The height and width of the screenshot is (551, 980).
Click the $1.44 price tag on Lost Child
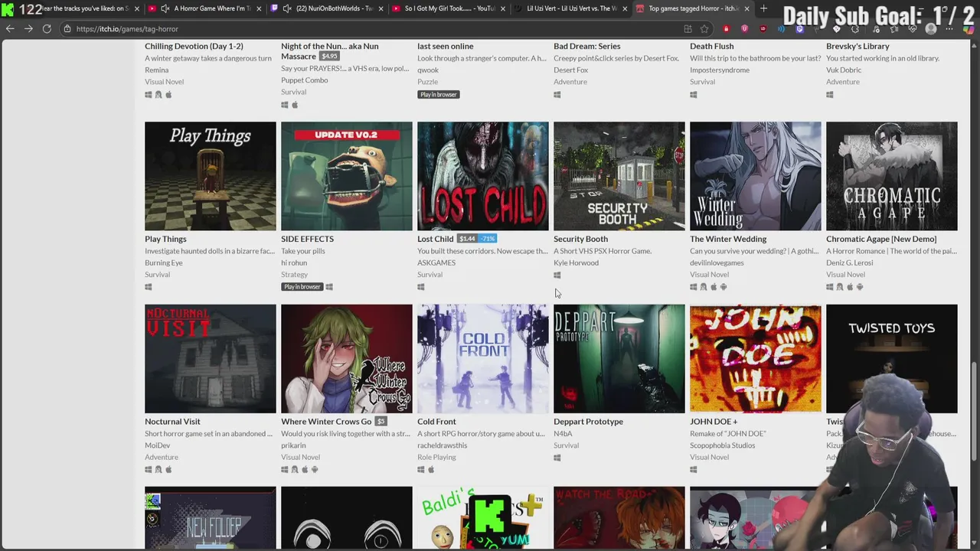(x=467, y=239)
